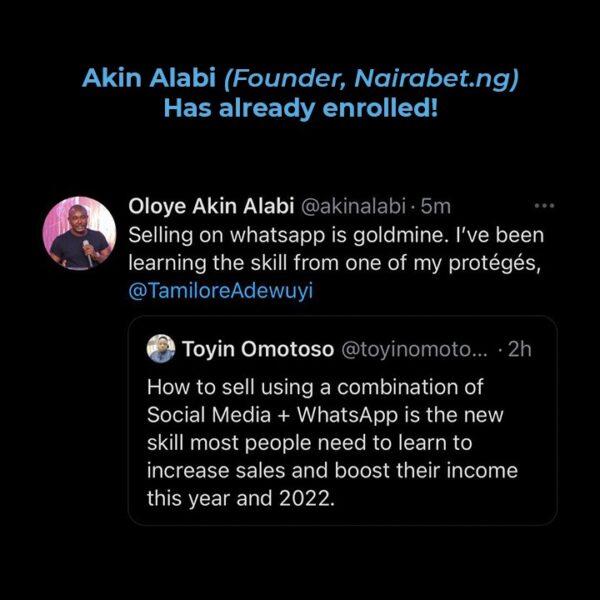This screenshot has height=600, width=600.
Task: Click the 2h quoted tweet timestamp
Action: [520, 349]
